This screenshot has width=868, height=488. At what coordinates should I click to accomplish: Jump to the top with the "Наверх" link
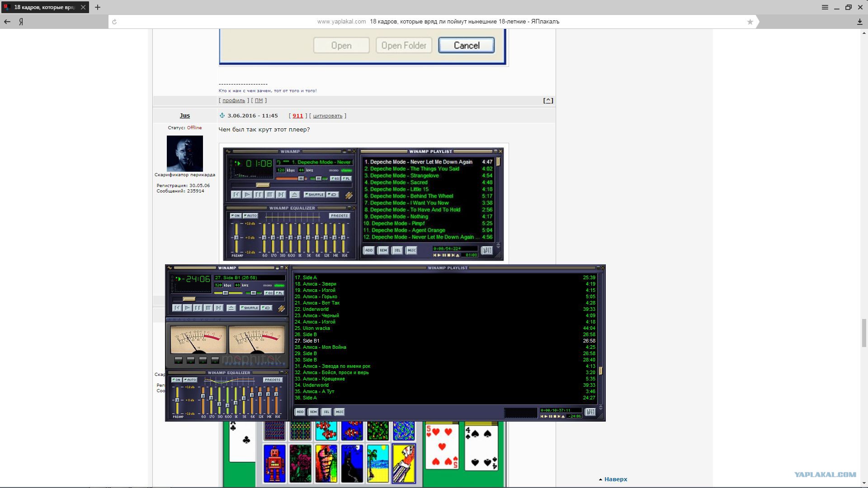[x=615, y=479]
